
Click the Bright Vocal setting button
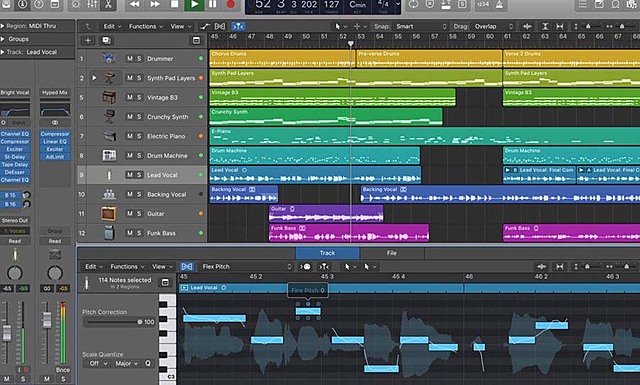pos(15,93)
